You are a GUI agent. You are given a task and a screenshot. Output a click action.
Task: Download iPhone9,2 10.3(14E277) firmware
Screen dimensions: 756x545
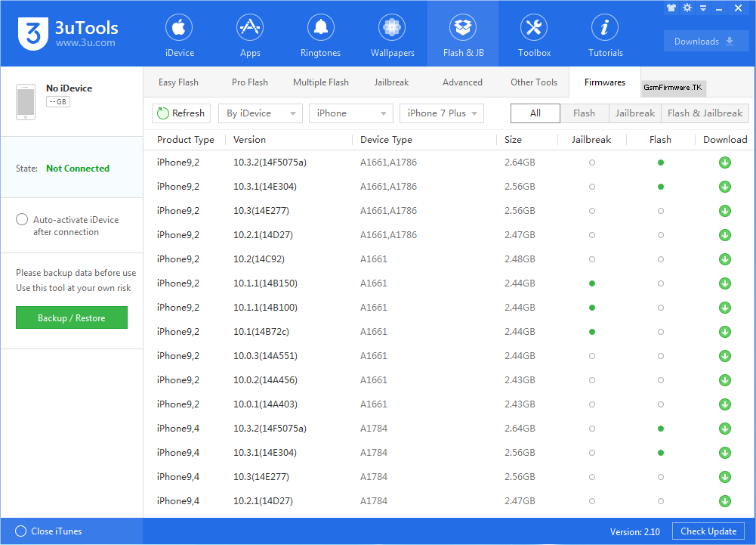(x=725, y=211)
